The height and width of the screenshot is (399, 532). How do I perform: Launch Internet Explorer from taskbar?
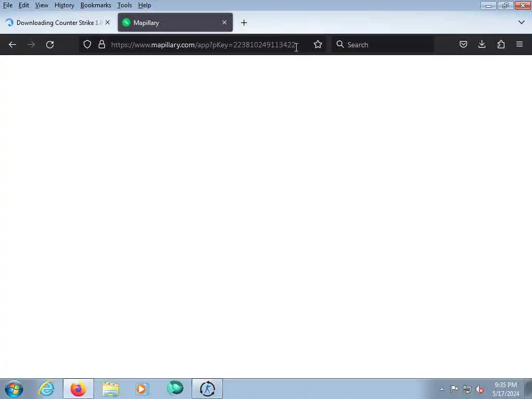click(46, 389)
